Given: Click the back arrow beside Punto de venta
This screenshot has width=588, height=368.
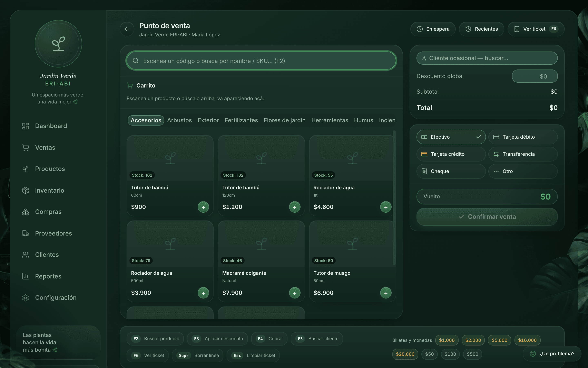Looking at the screenshot, I should pos(127,29).
